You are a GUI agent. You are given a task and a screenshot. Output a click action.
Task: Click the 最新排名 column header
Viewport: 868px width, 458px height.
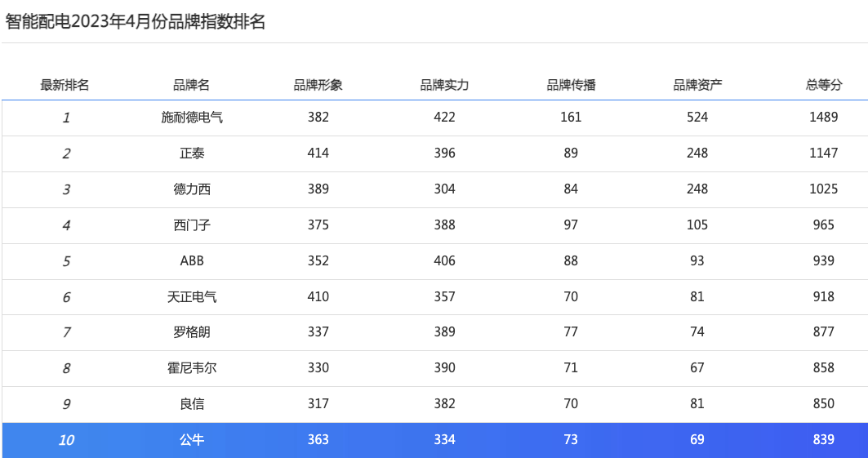(x=65, y=85)
